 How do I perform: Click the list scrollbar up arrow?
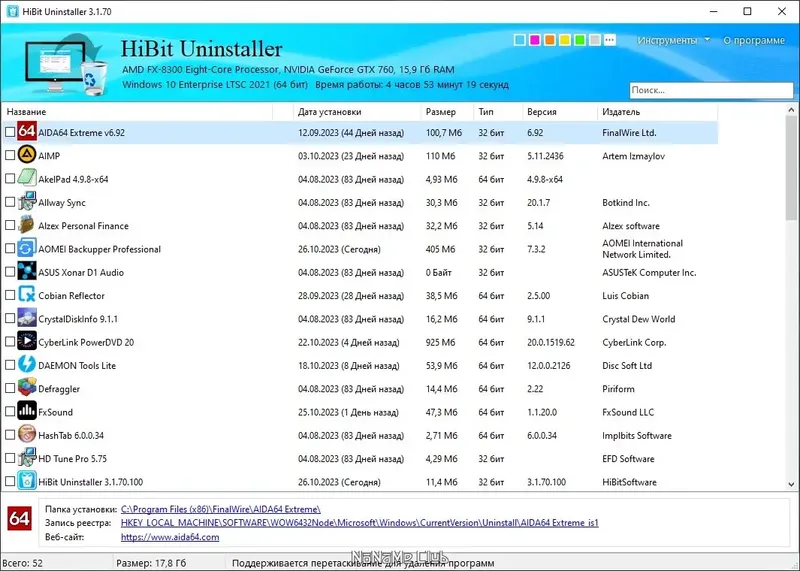791,110
